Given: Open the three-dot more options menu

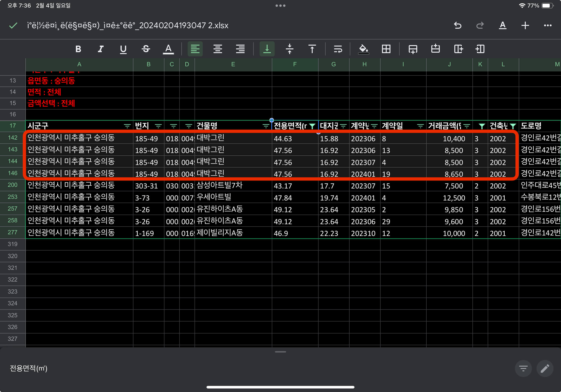Looking at the screenshot, I should tap(548, 25).
